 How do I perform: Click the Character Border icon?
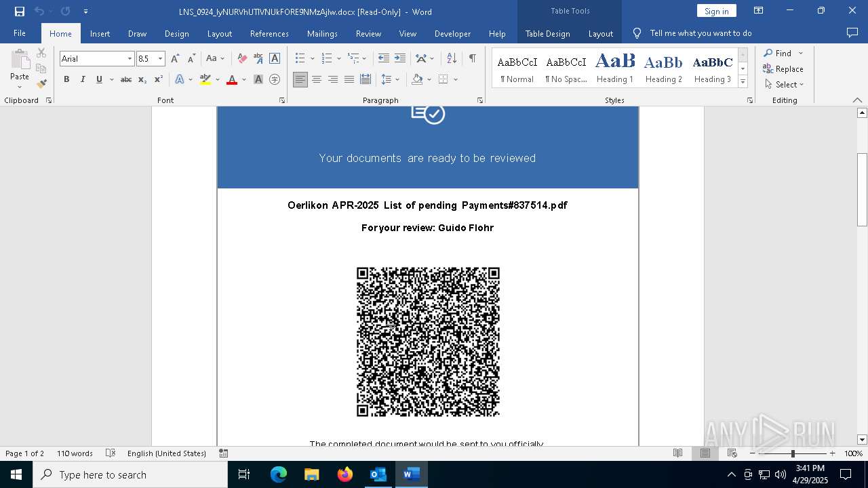pyautogui.click(x=275, y=59)
